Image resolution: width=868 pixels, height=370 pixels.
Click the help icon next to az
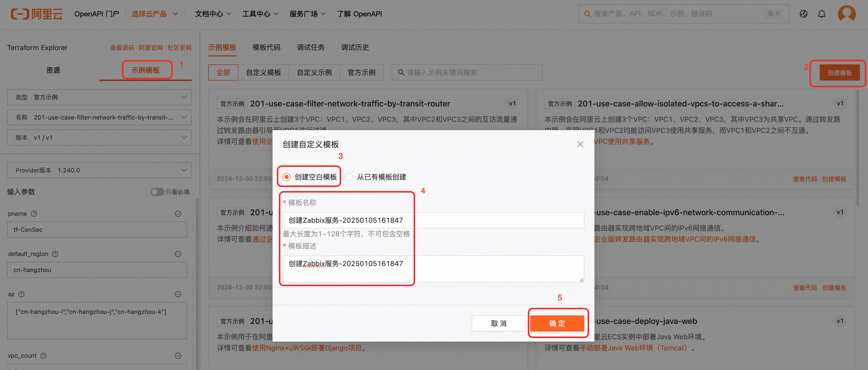(x=21, y=294)
